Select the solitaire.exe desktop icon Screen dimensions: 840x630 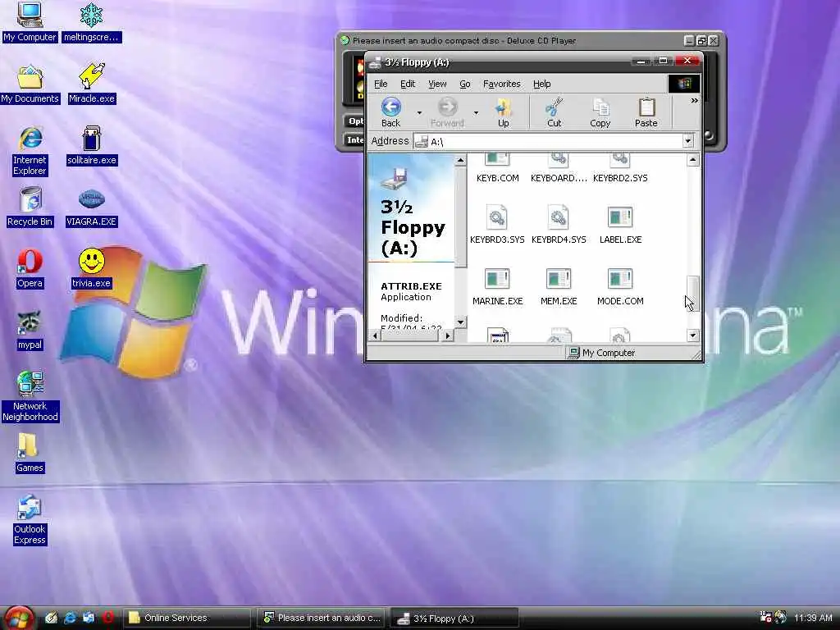[x=92, y=145]
